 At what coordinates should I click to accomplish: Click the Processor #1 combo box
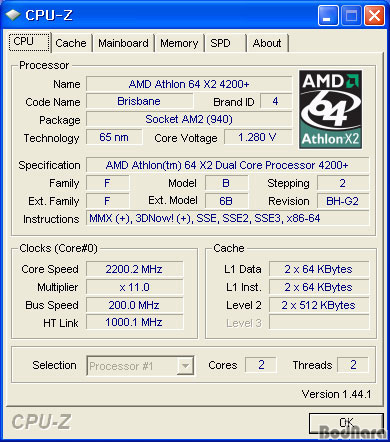[140, 366]
